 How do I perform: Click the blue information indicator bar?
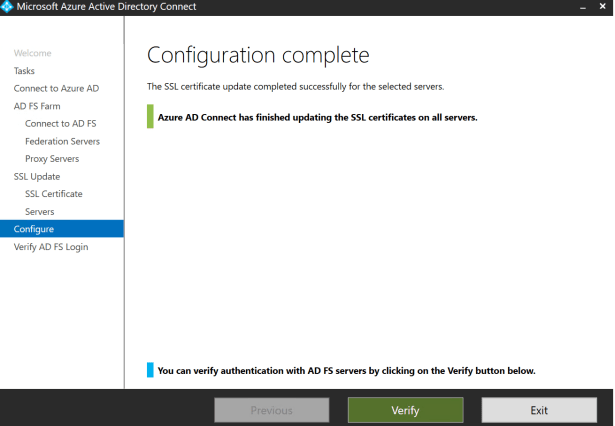point(150,370)
